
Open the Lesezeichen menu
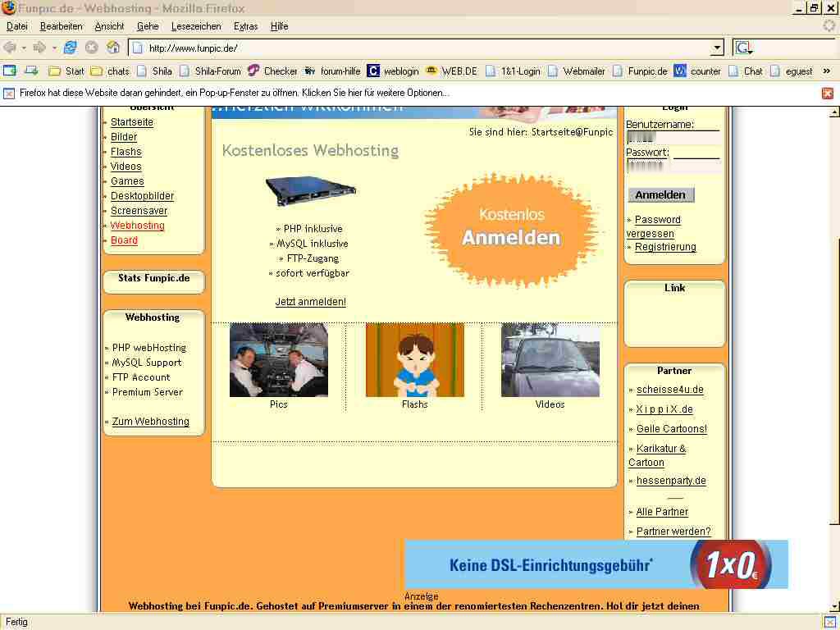pos(196,26)
